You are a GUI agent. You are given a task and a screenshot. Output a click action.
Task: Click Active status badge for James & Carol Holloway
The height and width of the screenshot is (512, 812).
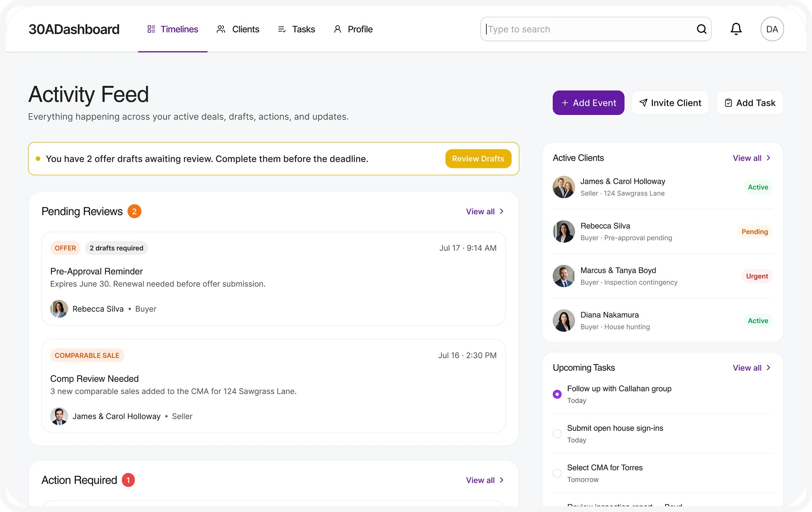(758, 187)
